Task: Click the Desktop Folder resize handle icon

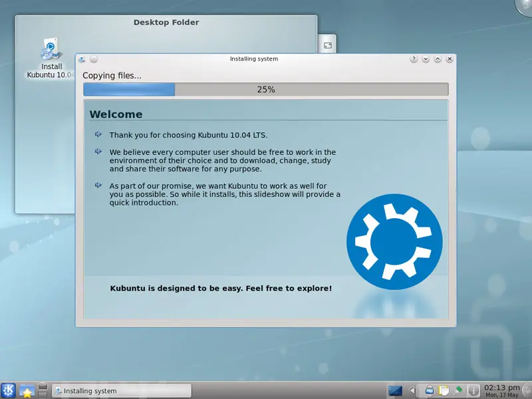Action: tap(328, 45)
